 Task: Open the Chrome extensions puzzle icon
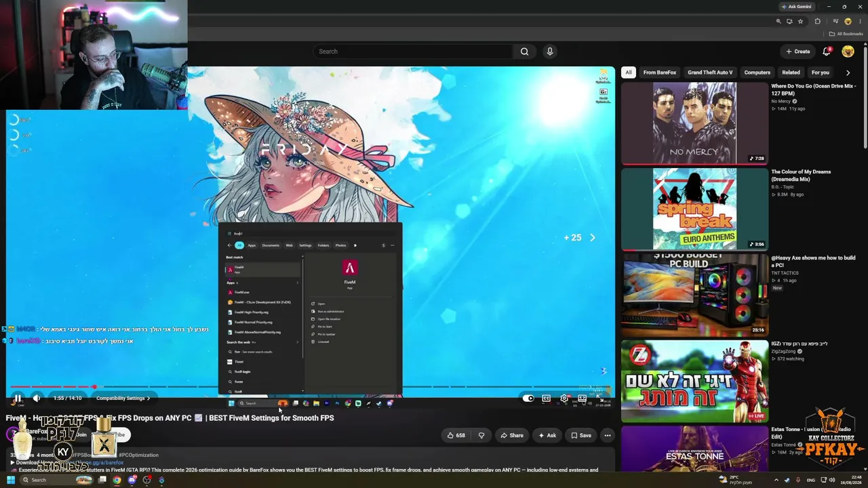click(x=818, y=22)
